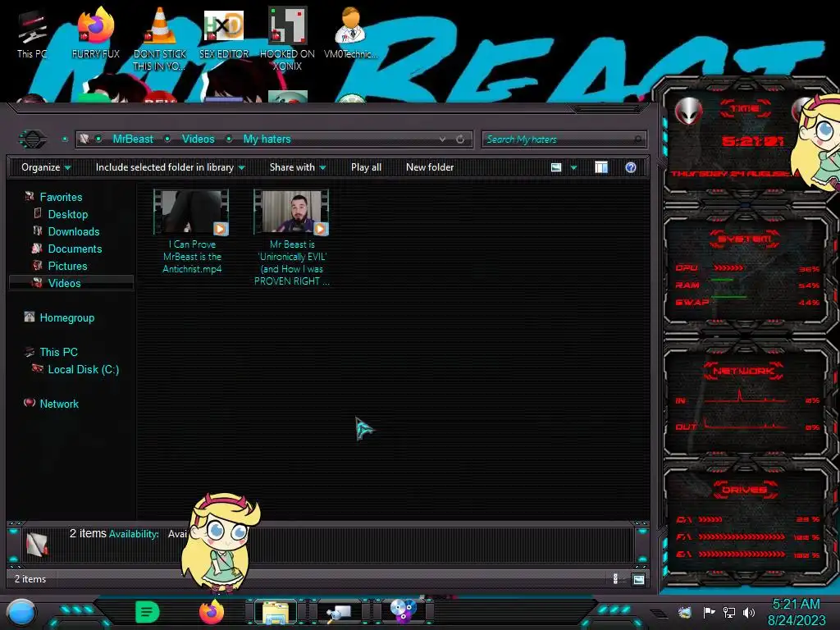Image resolution: width=840 pixels, height=630 pixels.
Task: Open Firefox from the taskbar
Action: tap(211, 612)
